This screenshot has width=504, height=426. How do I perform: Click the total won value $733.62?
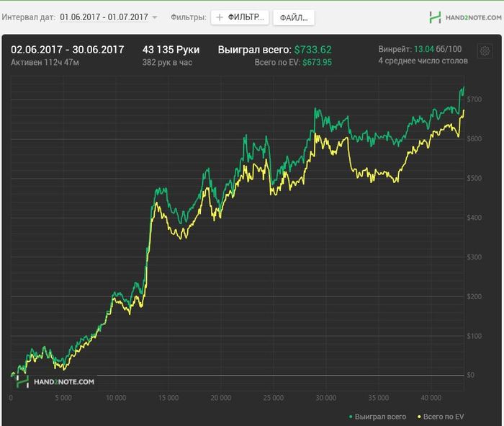(x=312, y=50)
